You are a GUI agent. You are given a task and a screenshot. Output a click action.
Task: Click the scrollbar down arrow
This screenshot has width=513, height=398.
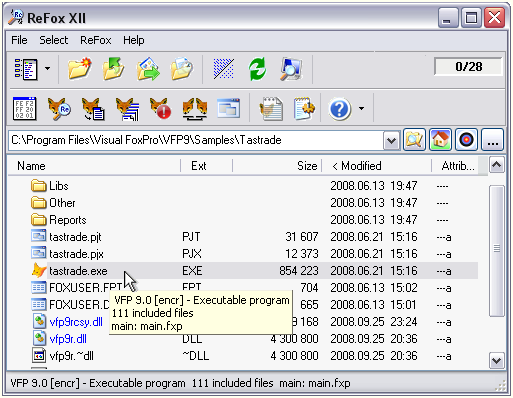[x=497, y=361]
